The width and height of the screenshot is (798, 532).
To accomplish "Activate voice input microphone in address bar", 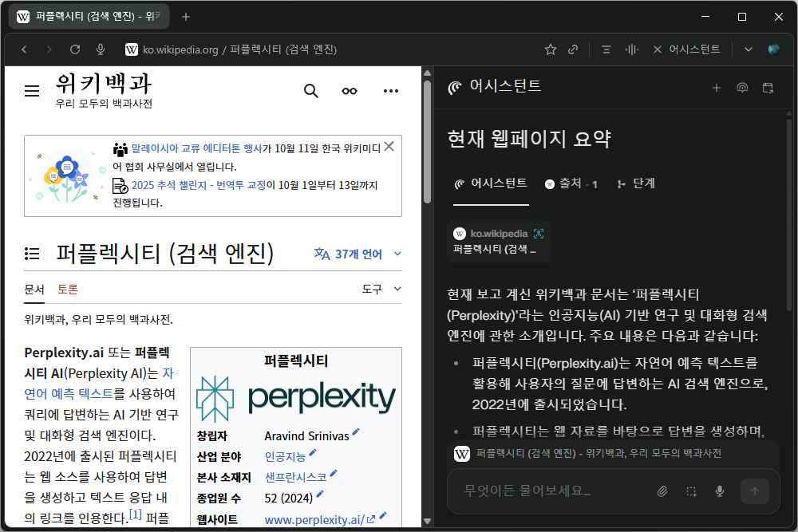I will pos(101,49).
